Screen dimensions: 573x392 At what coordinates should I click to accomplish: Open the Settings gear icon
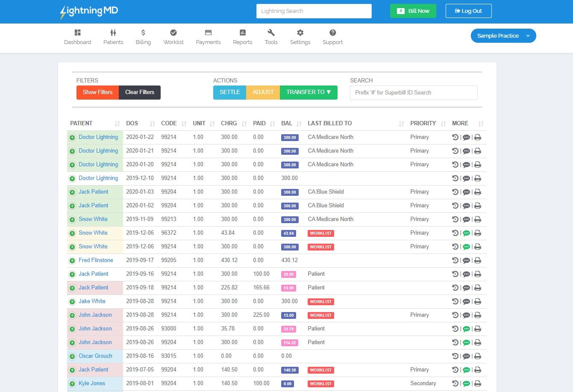[300, 32]
